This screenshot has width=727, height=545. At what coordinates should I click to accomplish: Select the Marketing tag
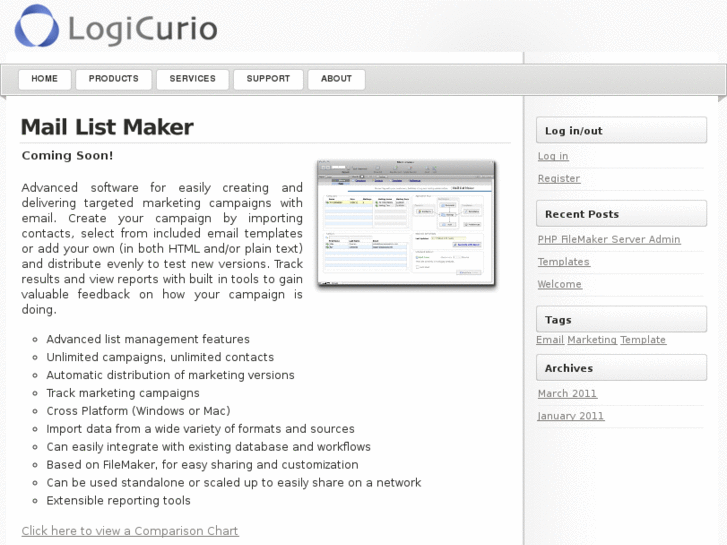pyautogui.click(x=592, y=340)
